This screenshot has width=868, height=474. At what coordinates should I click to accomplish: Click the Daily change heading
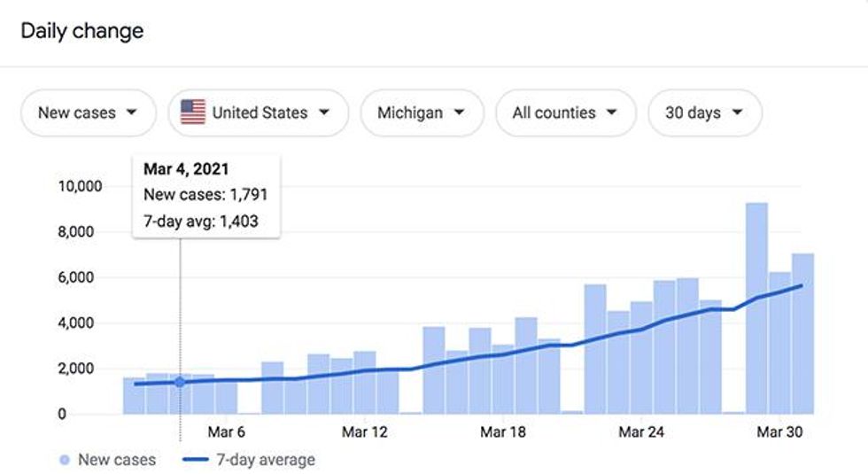(x=82, y=31)
